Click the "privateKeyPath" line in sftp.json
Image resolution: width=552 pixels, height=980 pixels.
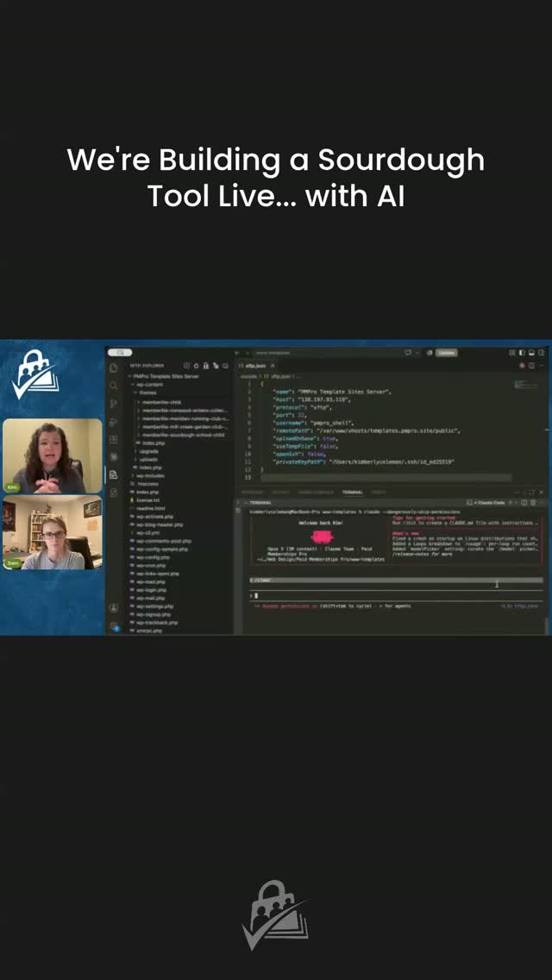tap(363, 462)
